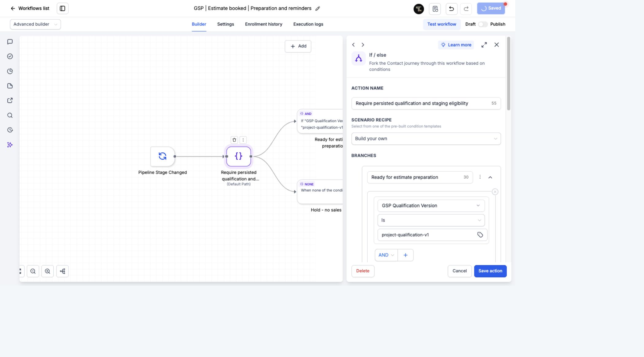Auto-arrange the workflow layout
Image resolution: width=644 pixels, height=357 pixels.
pyautogui.click(x=63, y=271)
